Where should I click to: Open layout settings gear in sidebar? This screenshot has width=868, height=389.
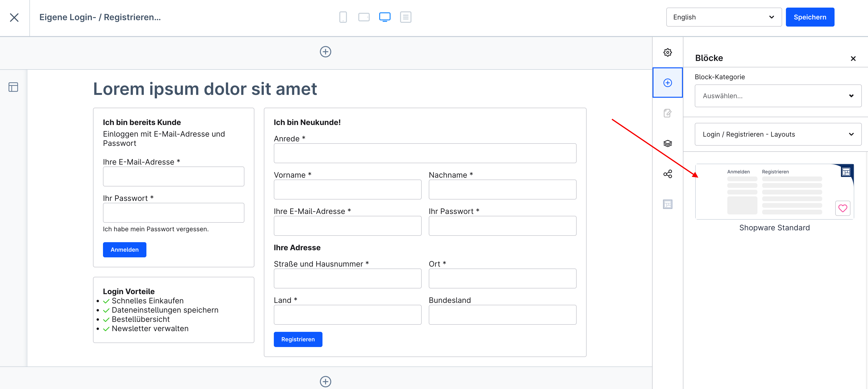(x=667, y=53)
